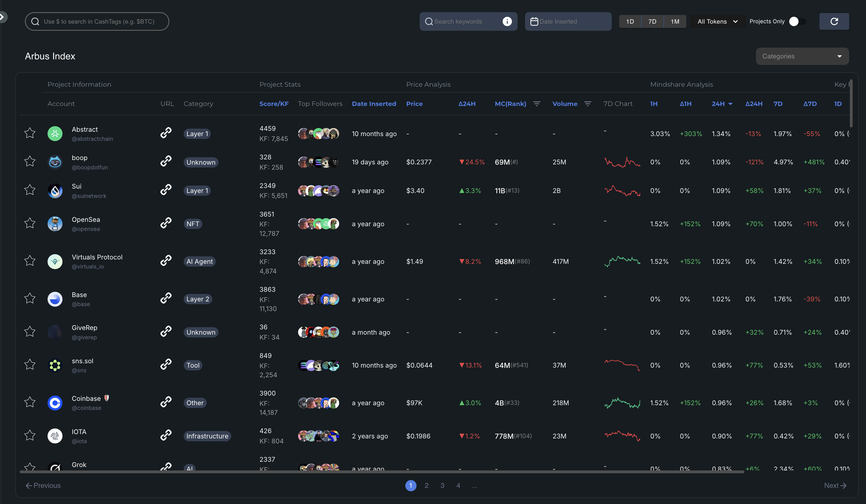Star Base as a favorite

click(x=30, y=299)
